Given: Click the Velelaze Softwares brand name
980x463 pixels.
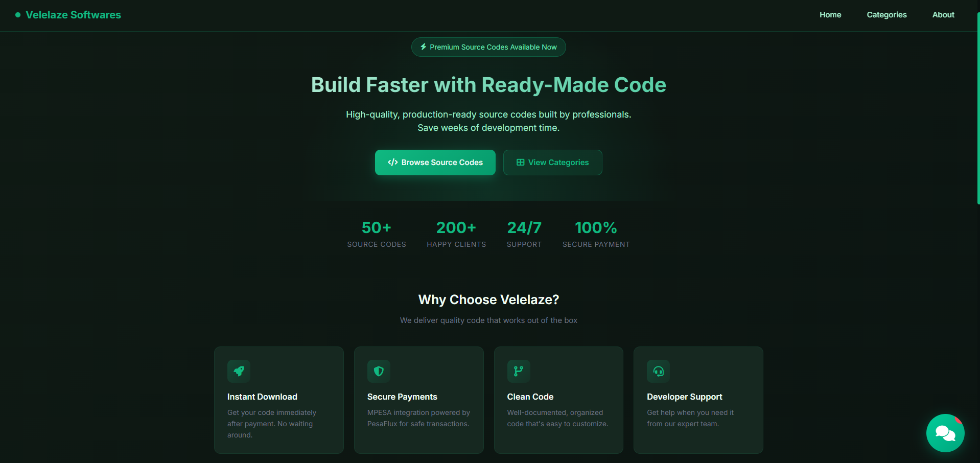Looking at the screenshot, I should [73, 15].
